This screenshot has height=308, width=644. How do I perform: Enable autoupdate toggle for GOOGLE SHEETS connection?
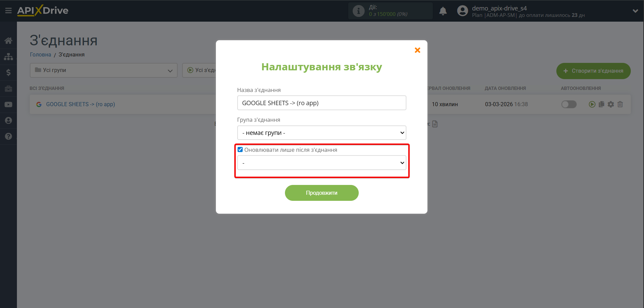click(569, 104)
